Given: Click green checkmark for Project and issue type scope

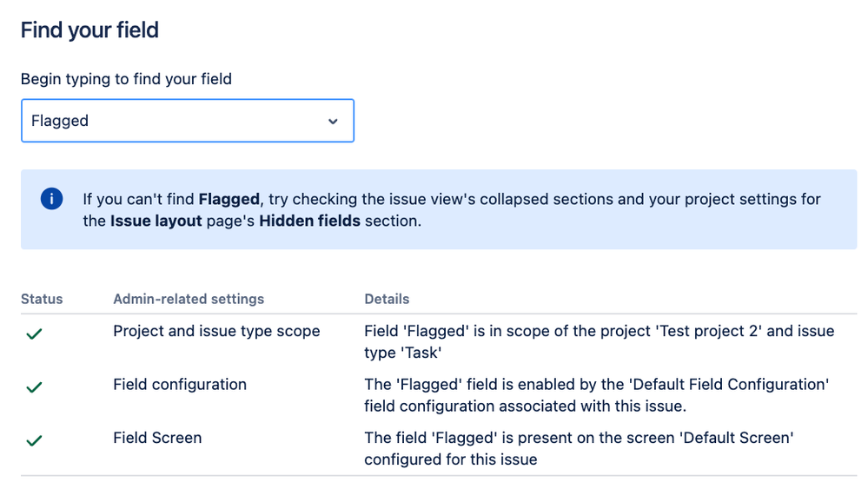Looking at the screenshot, I should click(35, 334).
